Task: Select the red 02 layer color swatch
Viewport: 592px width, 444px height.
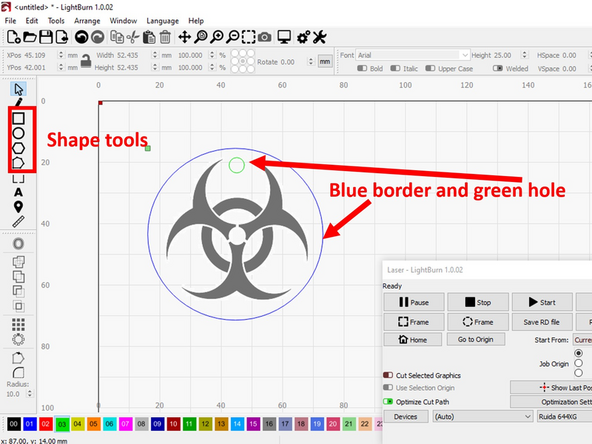Action: pos(45,424)
